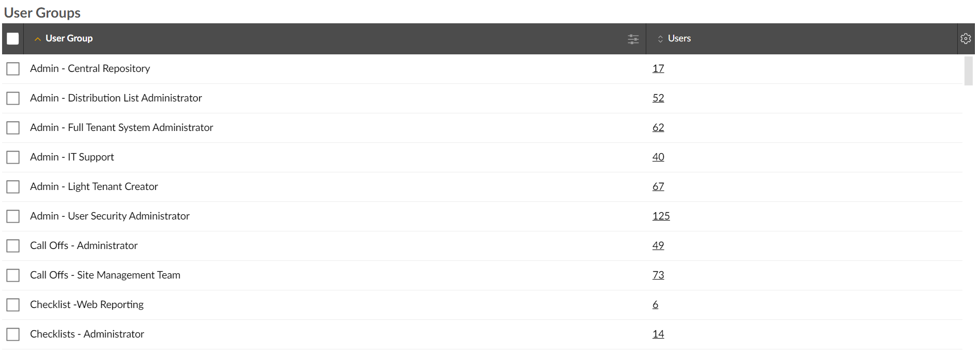Open the 17 users link

(658, 68)
